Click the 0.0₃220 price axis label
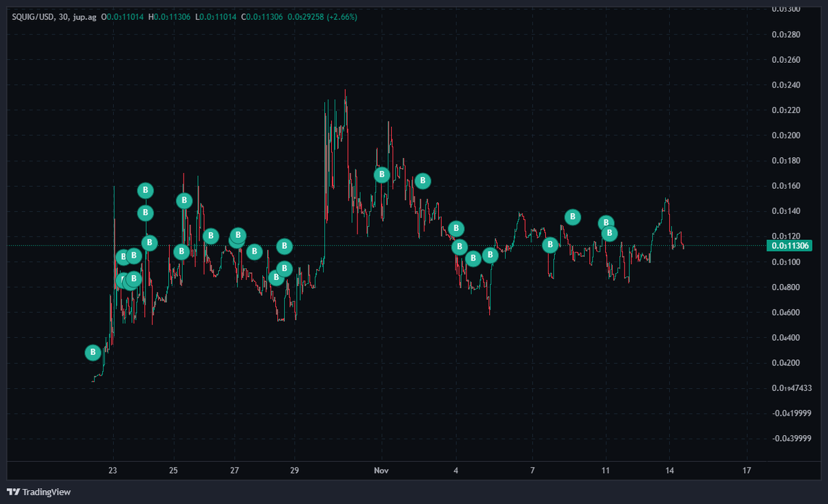828x504 pixels. [x=785, y=110]
